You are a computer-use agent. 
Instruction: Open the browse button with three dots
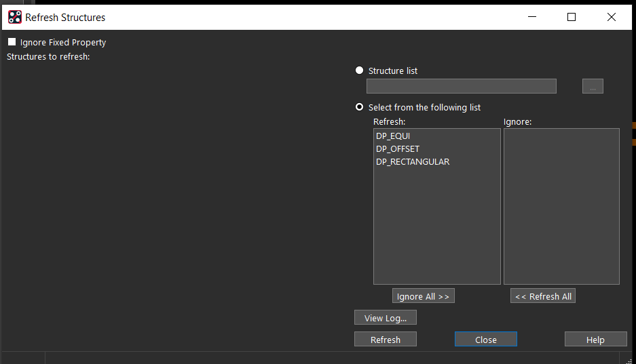click(x=592, y=86)
